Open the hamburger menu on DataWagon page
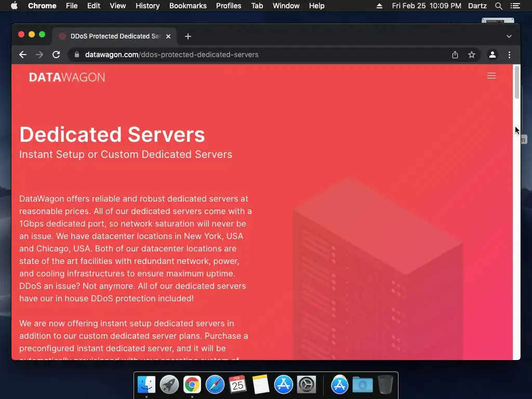This screenshot has height=399, width=532. coord(491,76)
